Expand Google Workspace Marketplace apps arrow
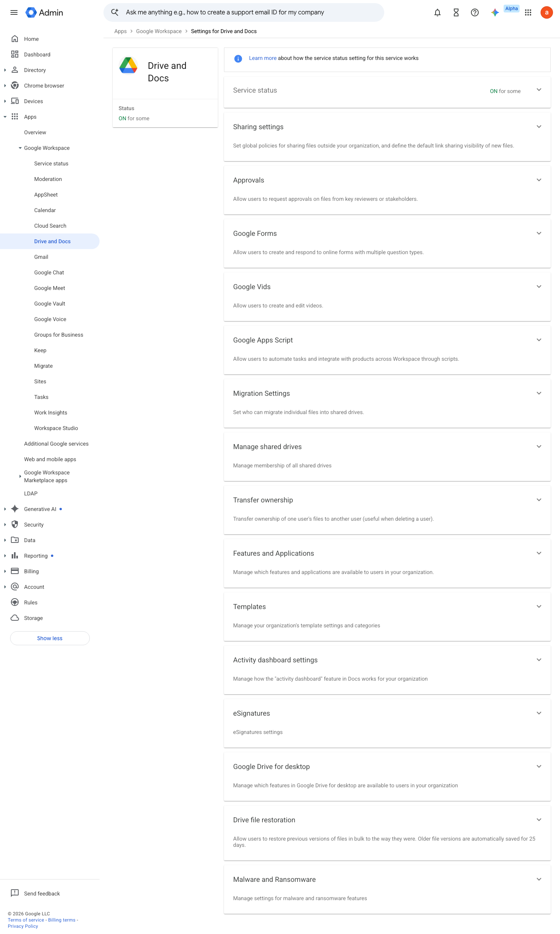Screen dimensions: 560x934 point(20,476)
